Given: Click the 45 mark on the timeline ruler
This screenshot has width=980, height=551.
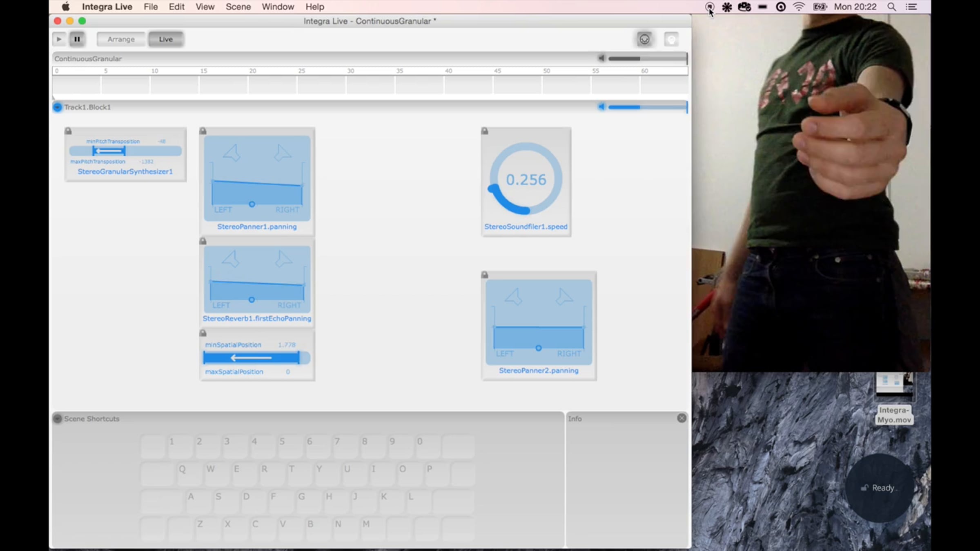Looking at the screenshot, I should pyautogui.click(x=497, y=71).
